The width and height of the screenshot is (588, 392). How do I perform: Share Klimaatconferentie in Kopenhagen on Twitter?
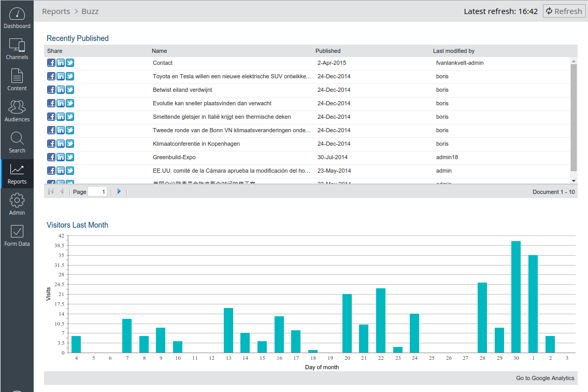70,144
